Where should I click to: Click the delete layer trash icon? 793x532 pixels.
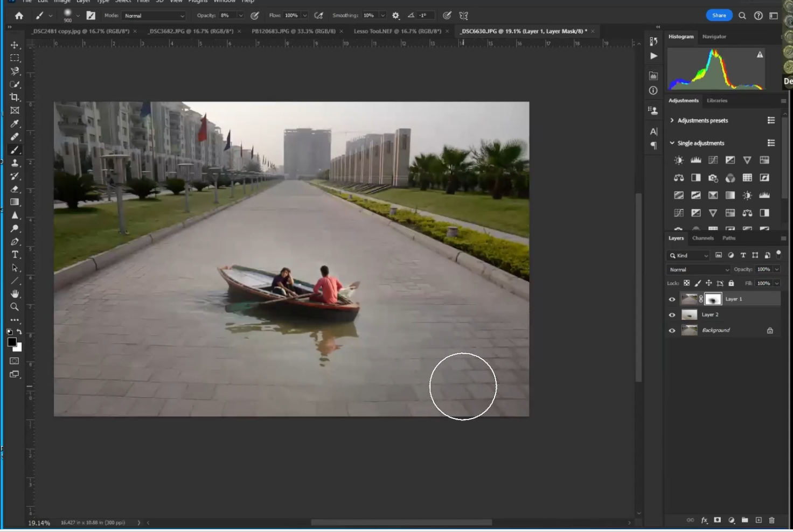[x=771, y=520]
